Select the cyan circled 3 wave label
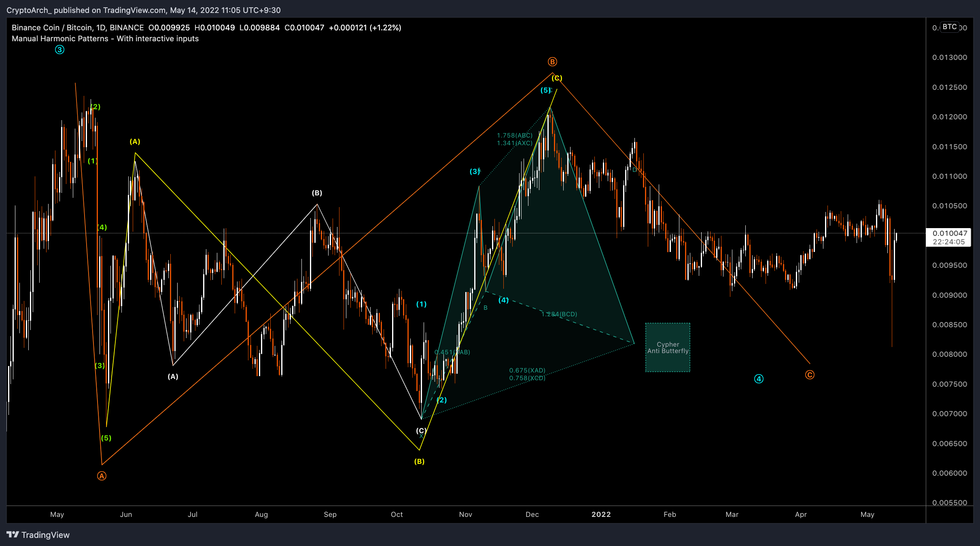This screenshot has width=980, height=546. pyautogui.click(x=59, y=50)
